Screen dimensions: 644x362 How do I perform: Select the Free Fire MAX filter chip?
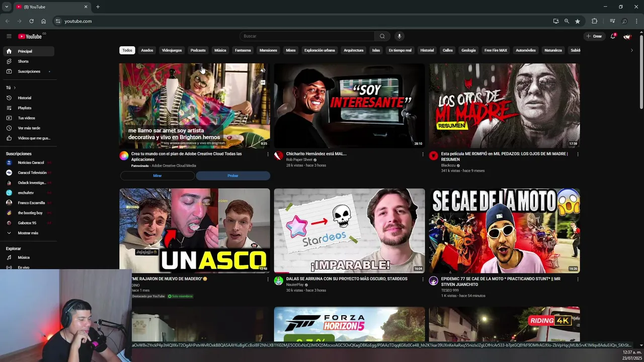click(496, 50)
